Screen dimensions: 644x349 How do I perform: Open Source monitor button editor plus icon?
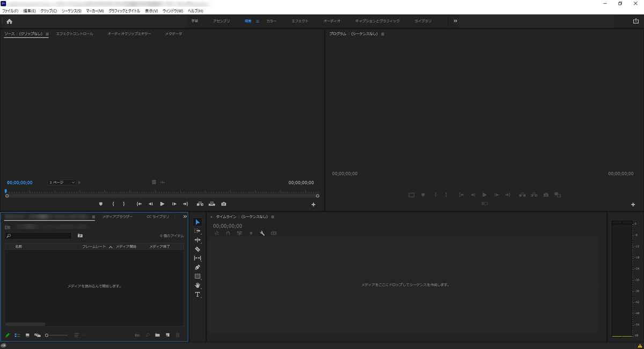(x=313, y=205)
